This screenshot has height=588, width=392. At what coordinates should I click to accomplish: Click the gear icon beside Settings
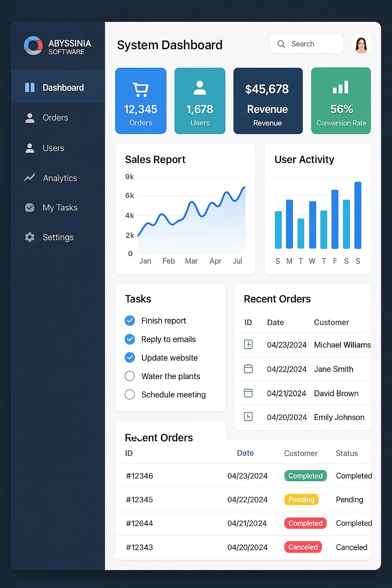[29, 237]
